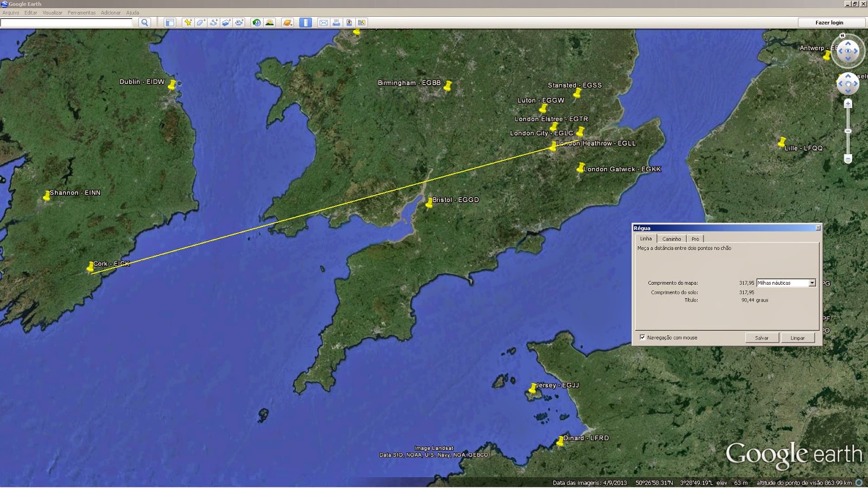This screenshot has height=488, width=868.
Task: Open the Editar menu
Action: [x=31, y=12]
